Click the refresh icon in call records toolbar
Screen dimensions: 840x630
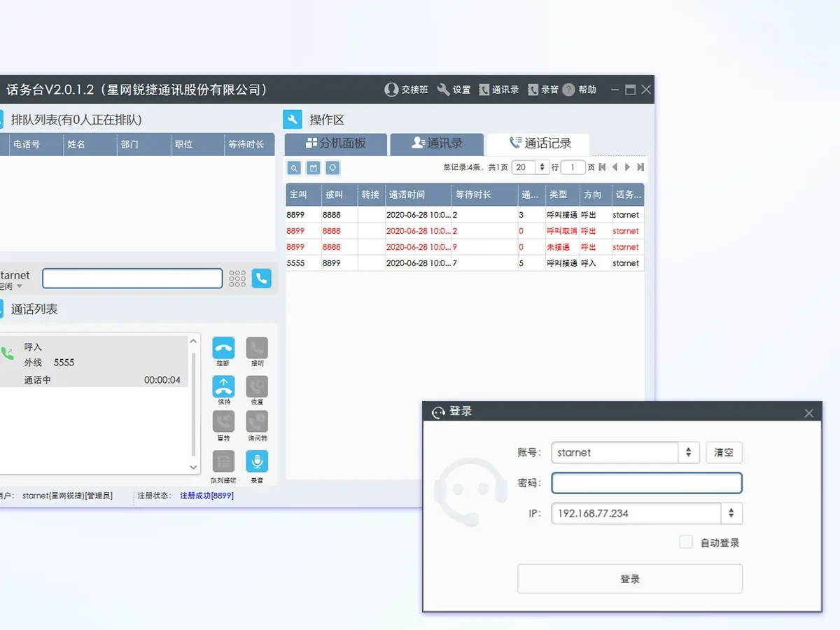333,168
